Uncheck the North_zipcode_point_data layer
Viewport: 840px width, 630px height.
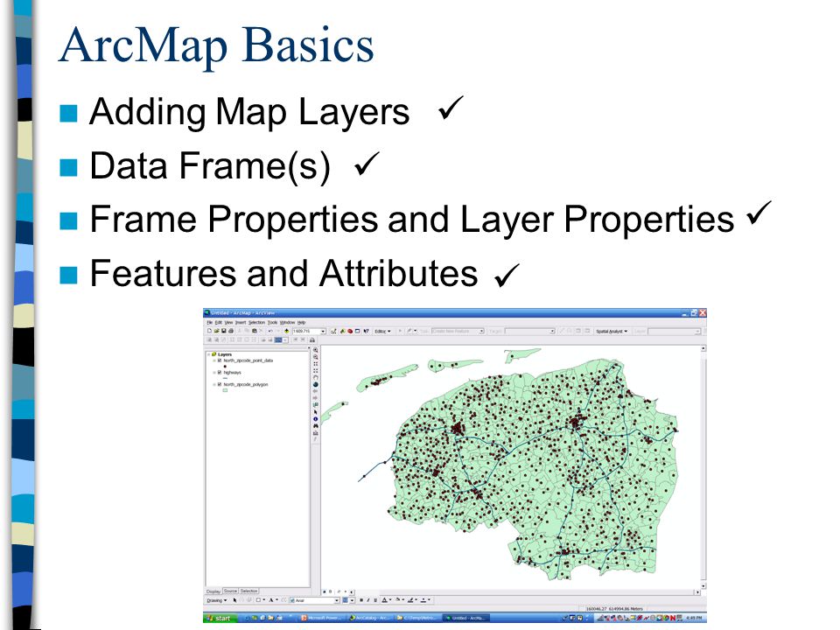[x=220, y=360]
